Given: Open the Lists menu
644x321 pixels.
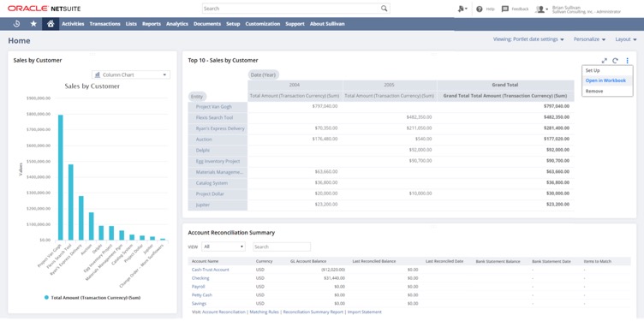Looking at the screenshot, I should pyautogui.click(x=131, y=24).
